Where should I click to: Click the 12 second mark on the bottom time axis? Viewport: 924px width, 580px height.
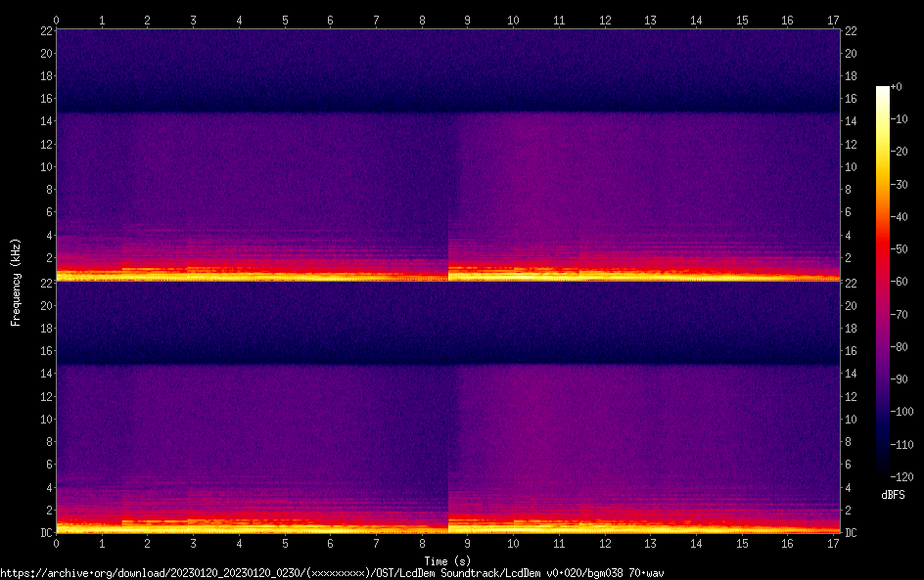pyautogui.click(x=604, y=543)
